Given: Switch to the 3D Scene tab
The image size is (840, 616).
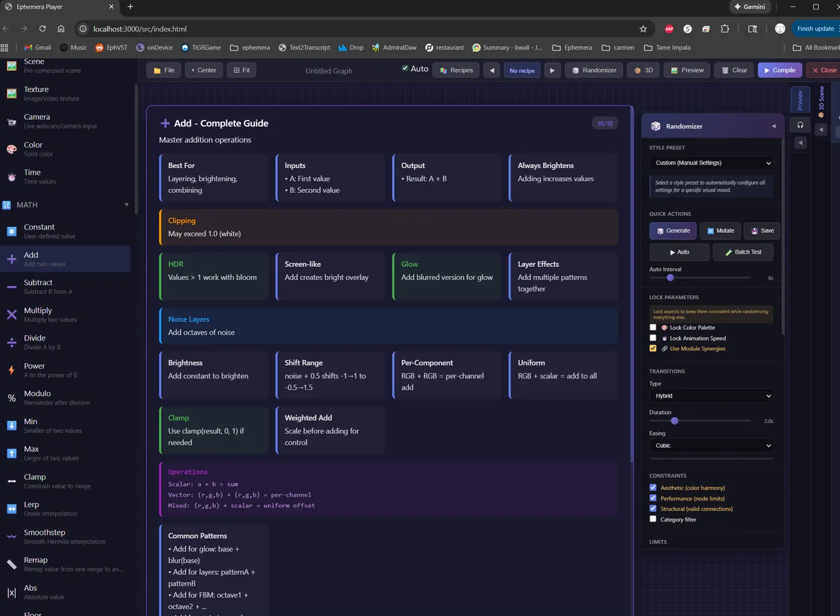Looking at the screenshot, I should pyautogui.click(x=822, y=103).
